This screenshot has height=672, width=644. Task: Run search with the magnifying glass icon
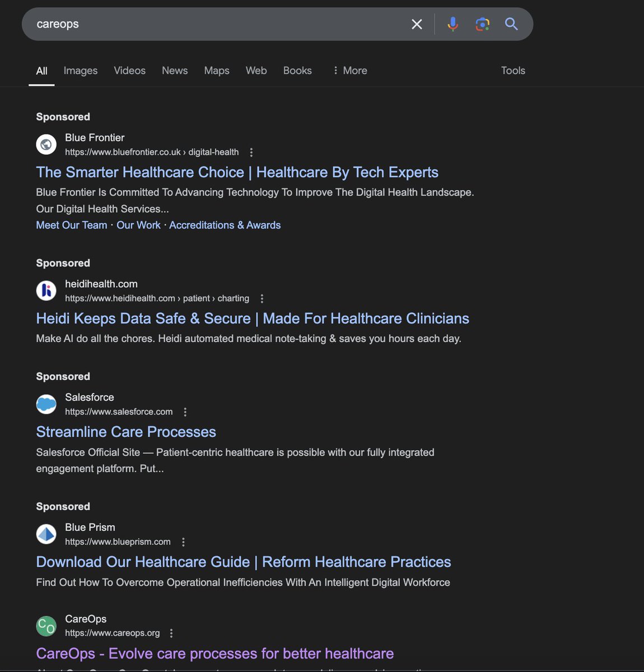[511, 24]
